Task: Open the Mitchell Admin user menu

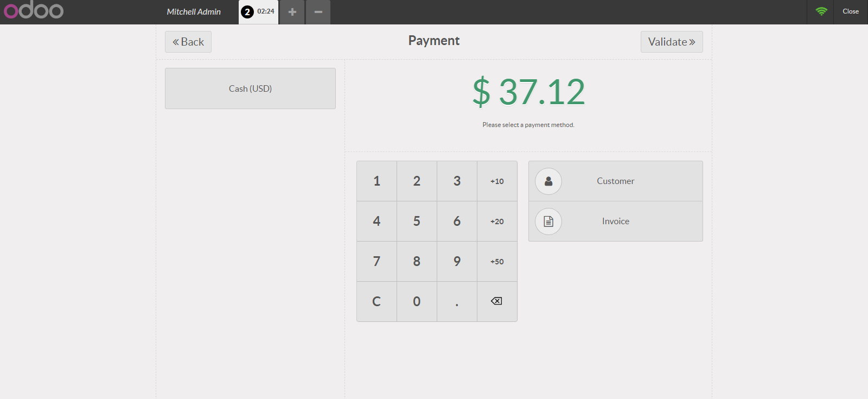Action: 194,11
